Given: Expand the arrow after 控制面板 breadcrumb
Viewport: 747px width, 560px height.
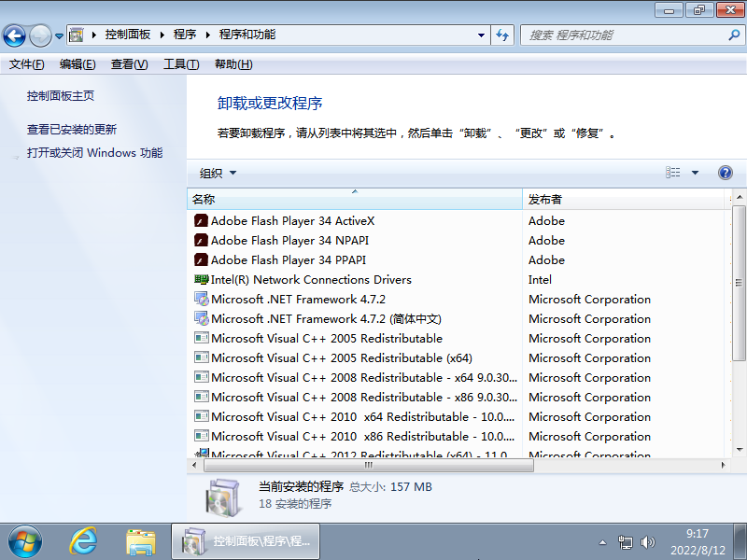Looking at the screenshot, I should (162, 35).
